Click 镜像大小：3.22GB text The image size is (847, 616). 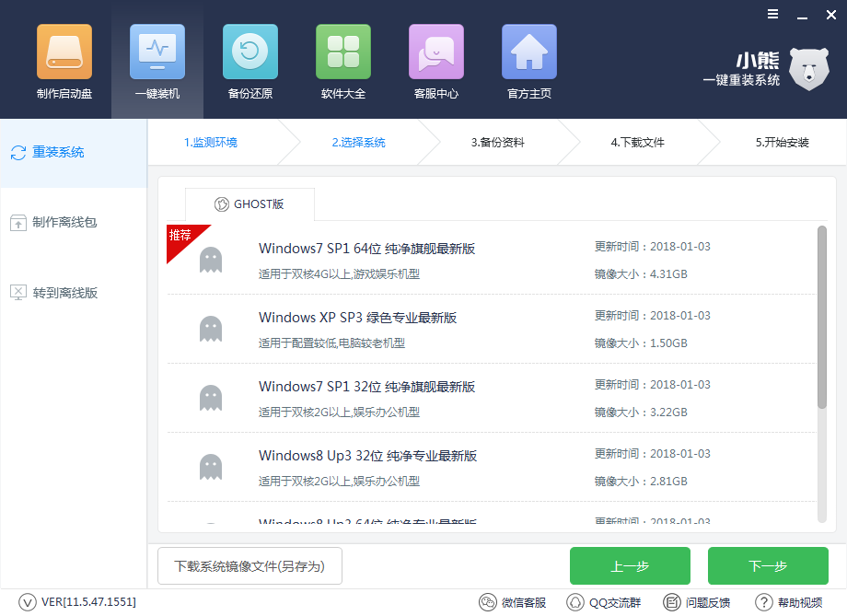641,413
